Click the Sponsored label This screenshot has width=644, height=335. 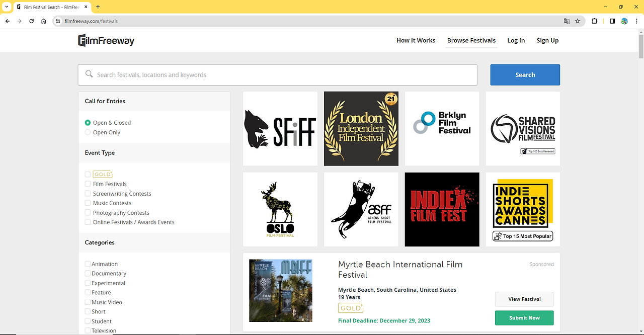point(541,265)
